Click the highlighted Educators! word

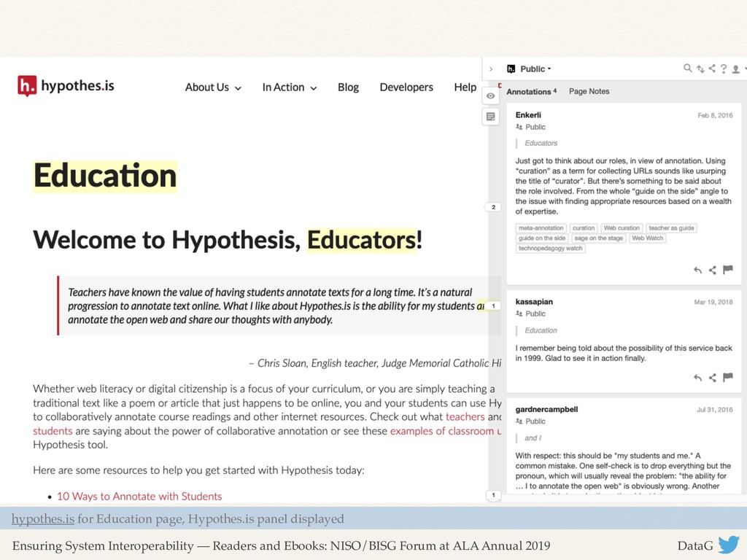click(x=365, y=240)
